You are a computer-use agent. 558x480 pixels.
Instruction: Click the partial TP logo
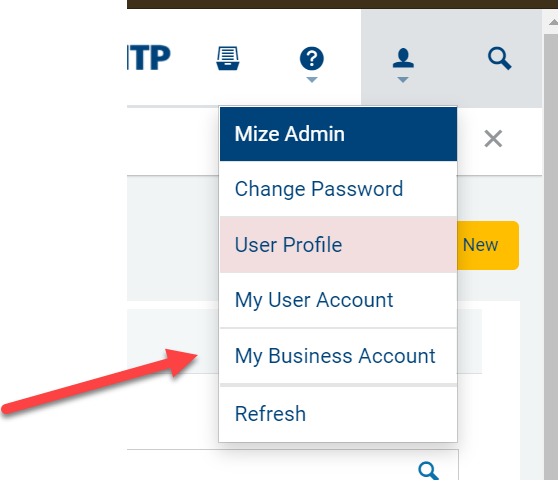[x=149, y=57]
